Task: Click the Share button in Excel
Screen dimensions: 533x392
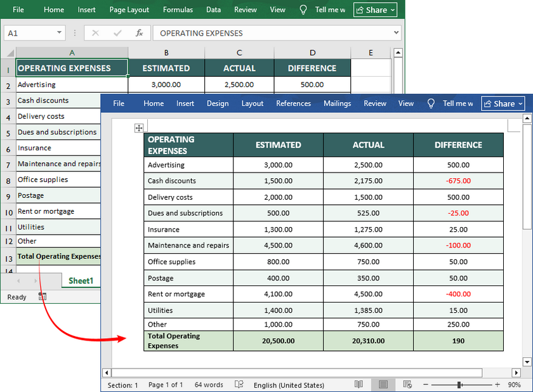Action: pos(375,10)
